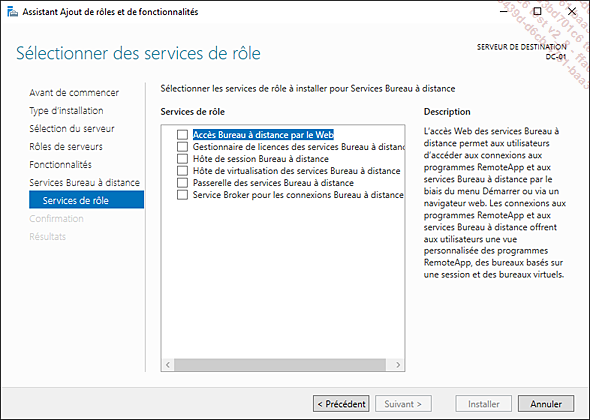The height and width of the screenshot is (420, 590).
Task: Click the right arrow of horizontal scrollbar
Action: [x=398, y=365]
